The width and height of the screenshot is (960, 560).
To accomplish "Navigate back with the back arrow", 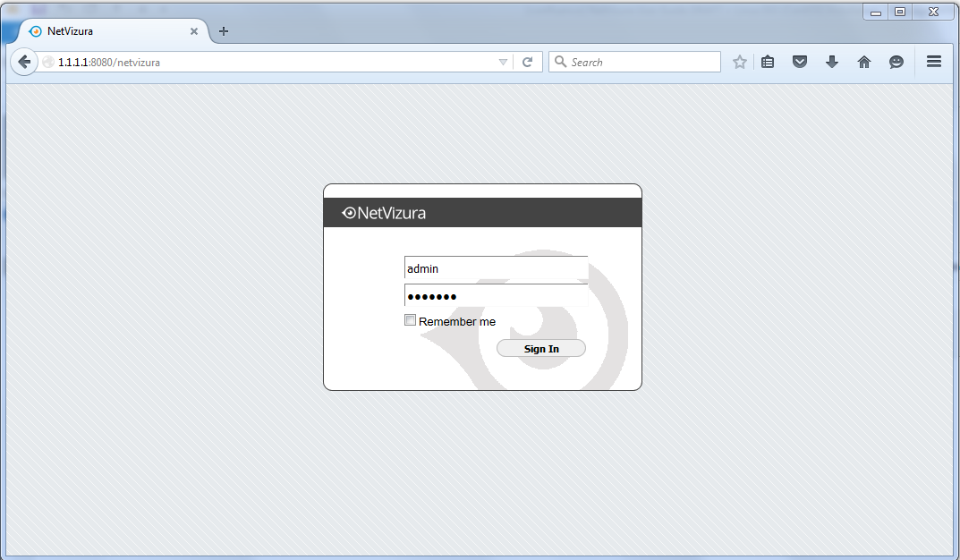I will (x=23, y=62).
